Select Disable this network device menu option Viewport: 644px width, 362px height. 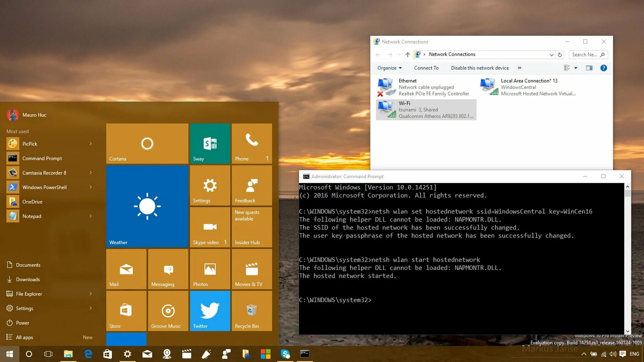click(480, 68)
